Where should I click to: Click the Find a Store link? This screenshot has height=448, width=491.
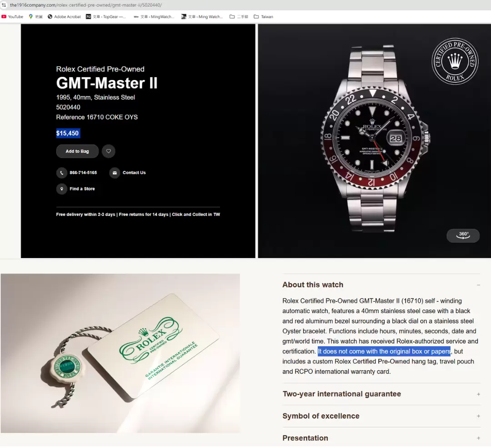click(82, 189)
